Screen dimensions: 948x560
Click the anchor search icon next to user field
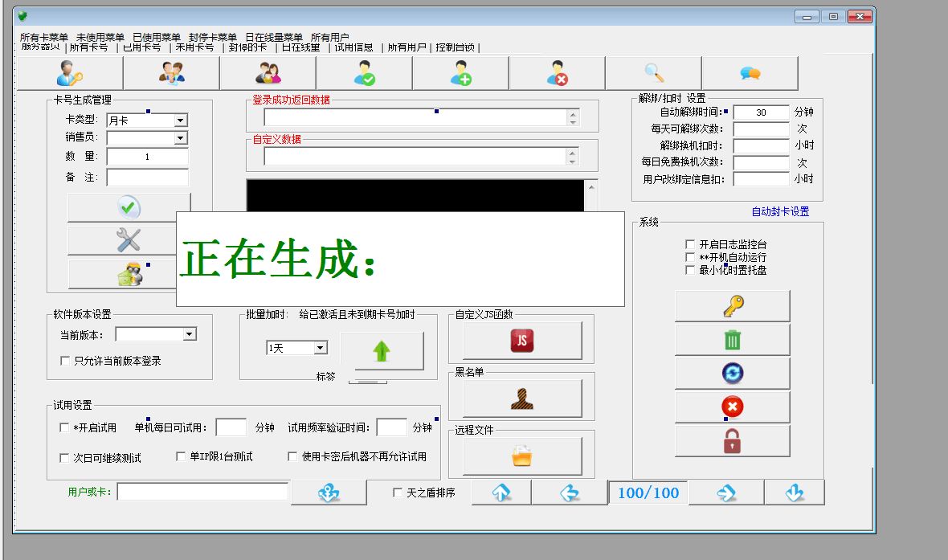pos(329,493)
